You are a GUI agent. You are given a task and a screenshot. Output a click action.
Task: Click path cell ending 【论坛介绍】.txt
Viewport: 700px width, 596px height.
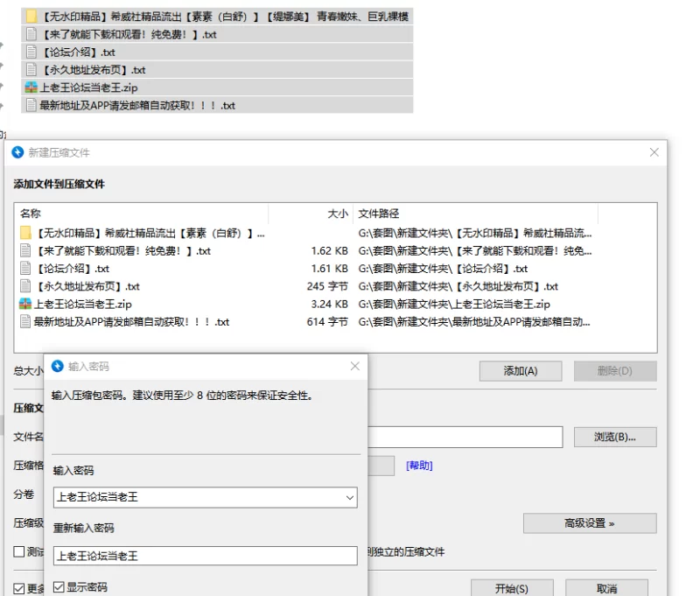(443, 269)
